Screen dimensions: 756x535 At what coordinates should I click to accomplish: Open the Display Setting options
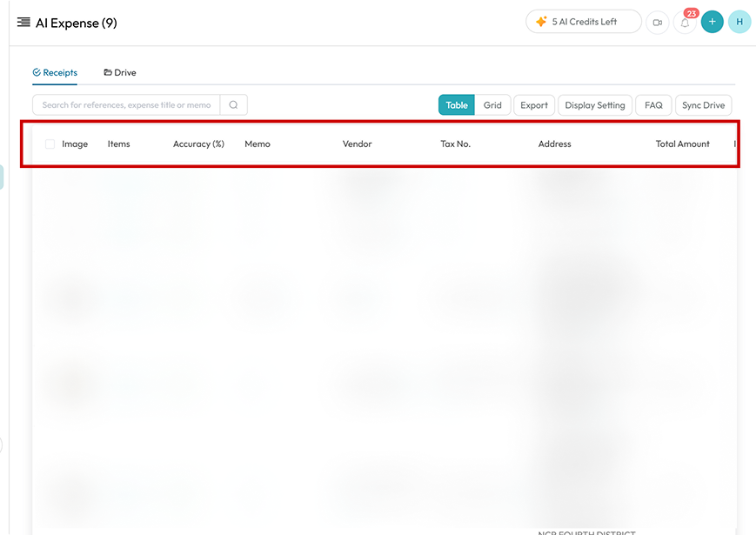[595, 105]
